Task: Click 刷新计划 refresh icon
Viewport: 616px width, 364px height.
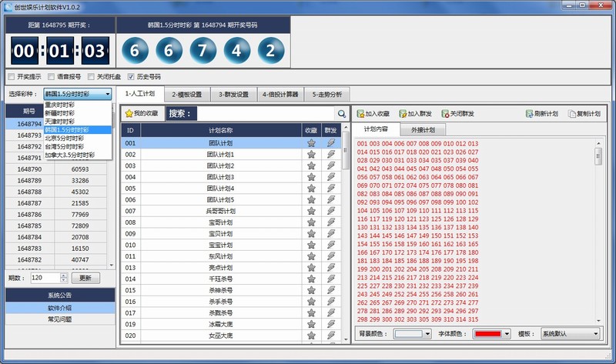Action: [x=530, y=114]
